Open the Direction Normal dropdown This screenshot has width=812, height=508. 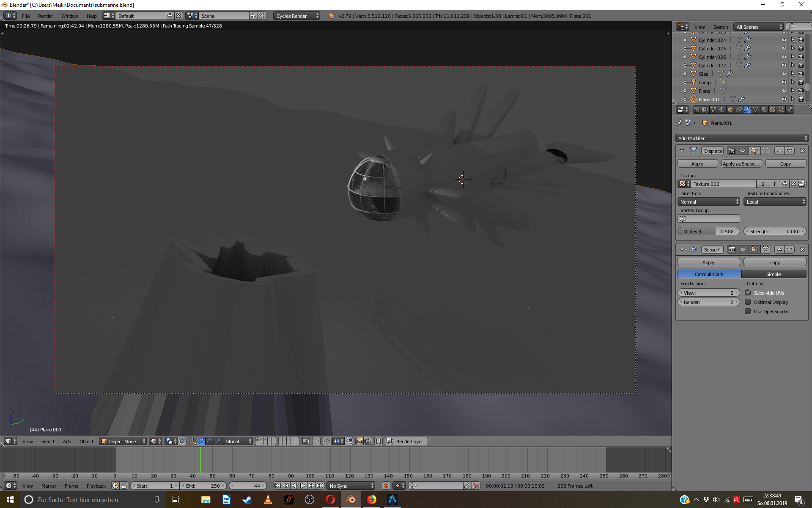tap(709, 202)
